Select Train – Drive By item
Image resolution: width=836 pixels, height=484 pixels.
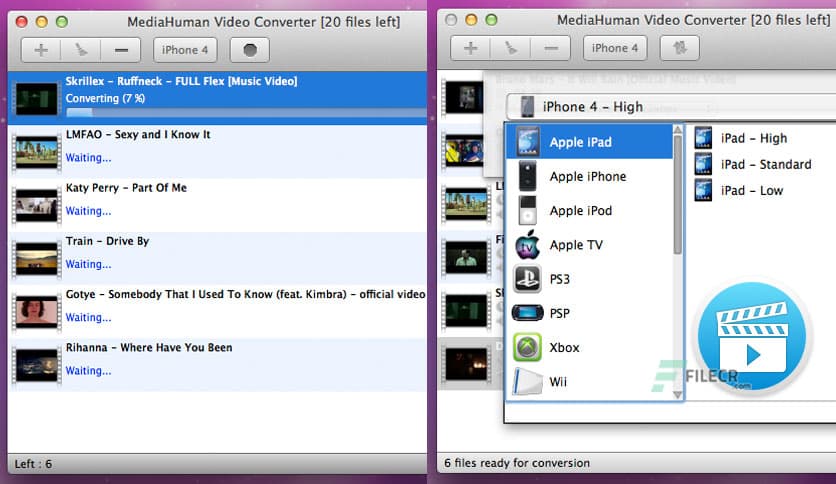point(218,258)
